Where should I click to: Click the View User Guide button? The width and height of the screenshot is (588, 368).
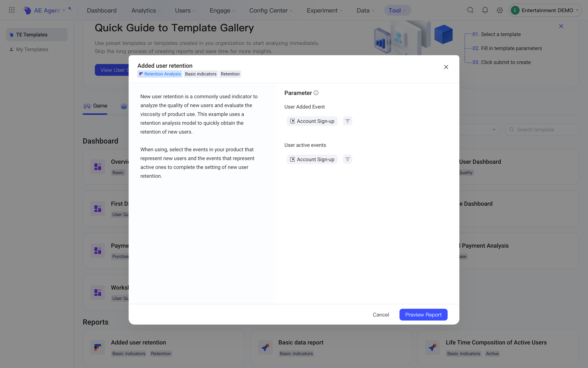coord(112,70)
